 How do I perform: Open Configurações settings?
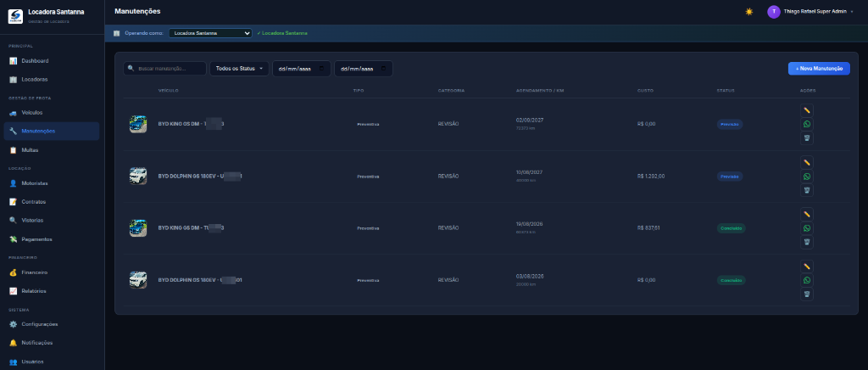point(52,324)
